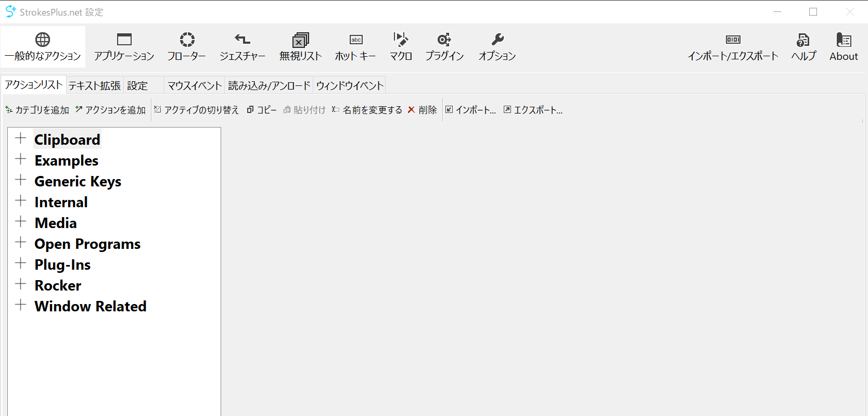Screen dimensions: 868x416
Task: Click アクションを追加 toolbar button
Action: [x=110, y=110]
